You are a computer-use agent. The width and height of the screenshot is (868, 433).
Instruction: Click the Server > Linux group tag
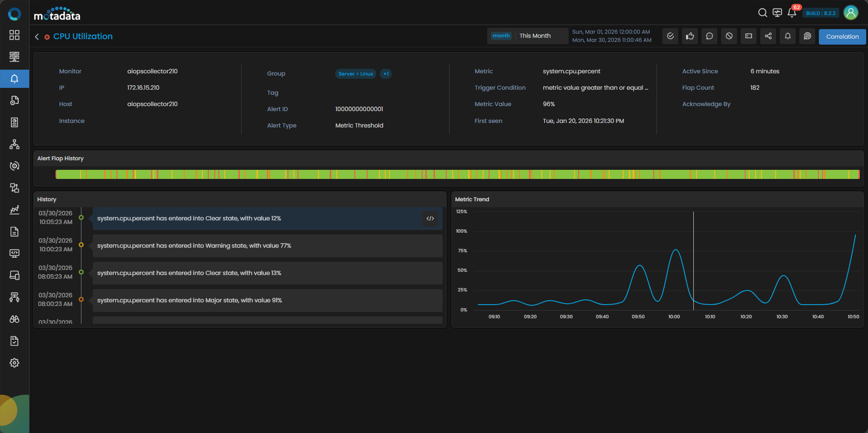(x=355, y=74)
